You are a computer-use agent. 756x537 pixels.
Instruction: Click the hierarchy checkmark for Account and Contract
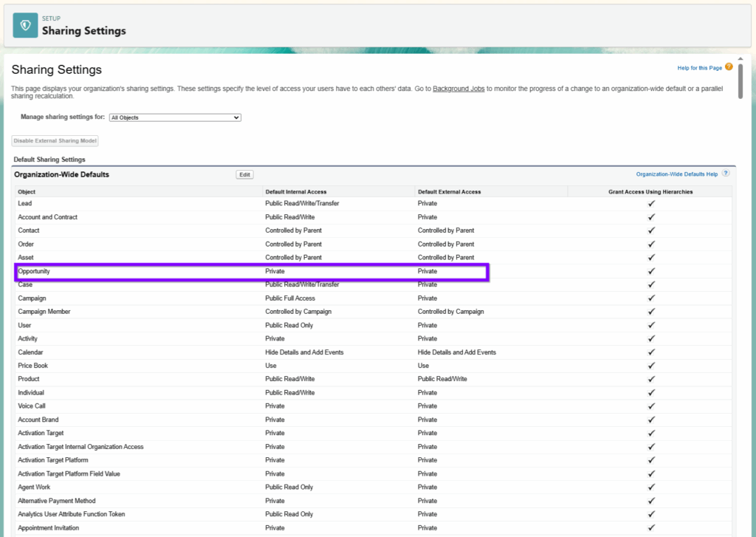pos(651,217)
